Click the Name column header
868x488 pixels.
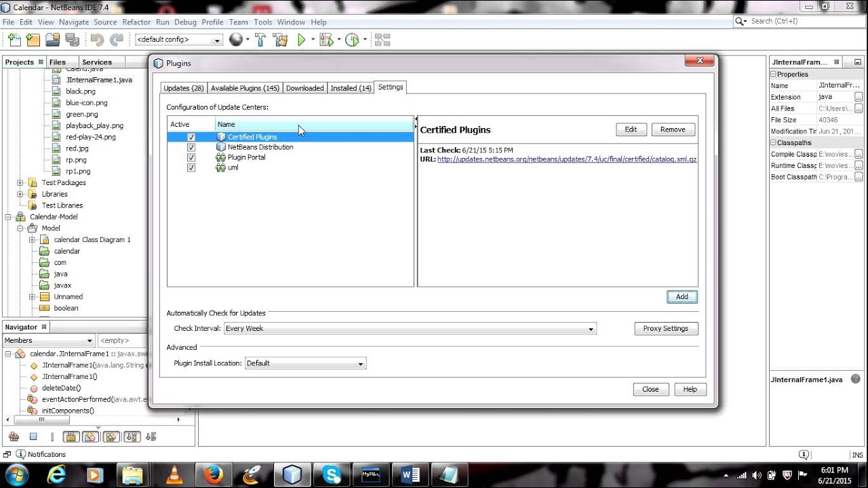pyautogui.click(x=315, y=124)
